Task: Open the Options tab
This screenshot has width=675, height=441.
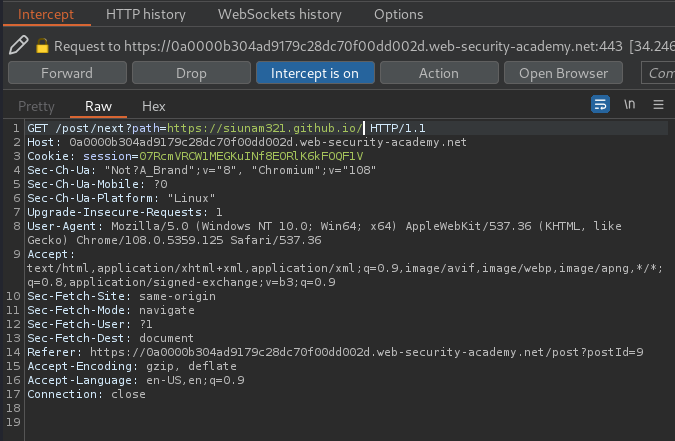Action: 399,14
